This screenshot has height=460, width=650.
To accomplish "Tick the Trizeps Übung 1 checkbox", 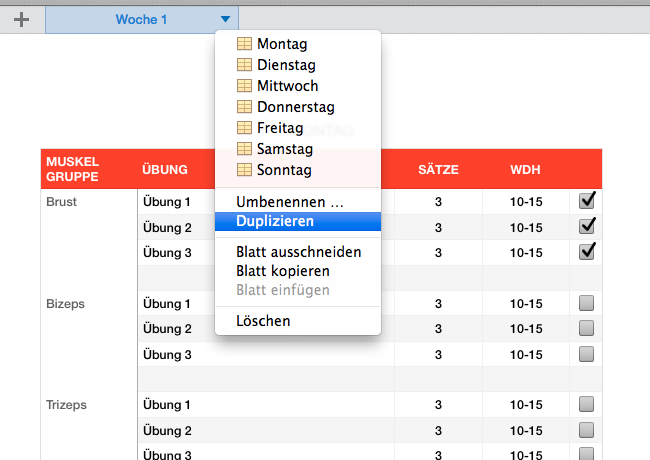I will click(587, 404).
